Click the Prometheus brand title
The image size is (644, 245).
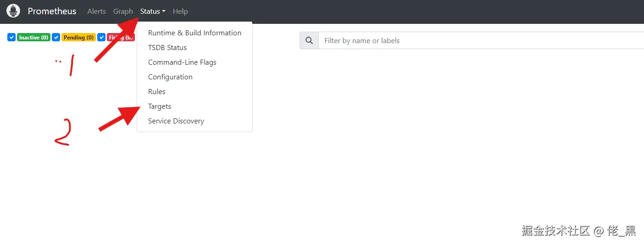pyautogui.click(x=52, y=11)
